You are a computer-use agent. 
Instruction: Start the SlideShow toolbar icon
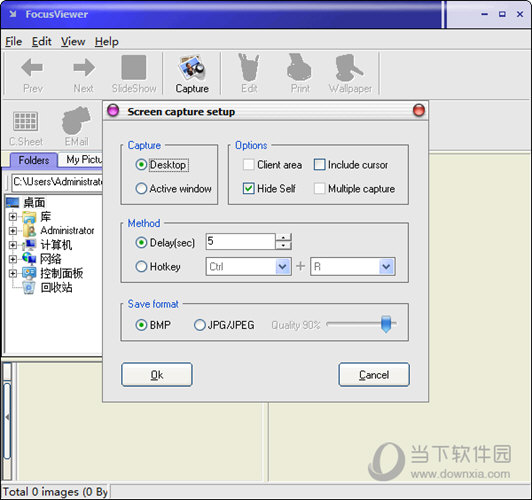[134, 68]
